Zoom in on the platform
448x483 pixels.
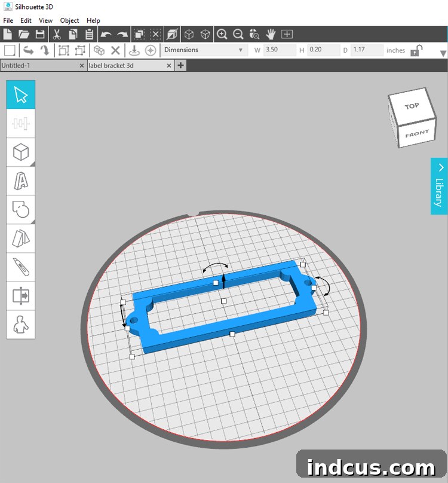tap(222, 34)
